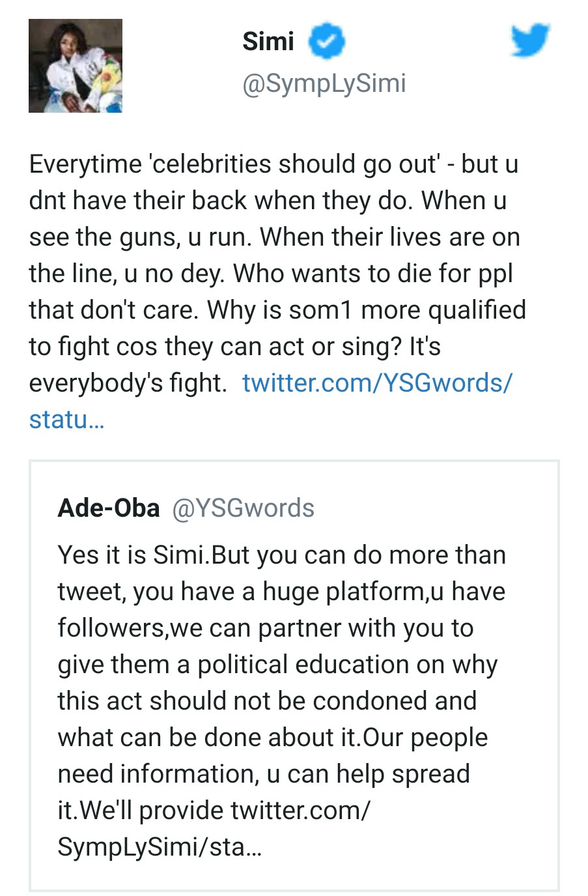
Task: Click "Who wants to die for ppl" line
Action: [x=372, y=273]
